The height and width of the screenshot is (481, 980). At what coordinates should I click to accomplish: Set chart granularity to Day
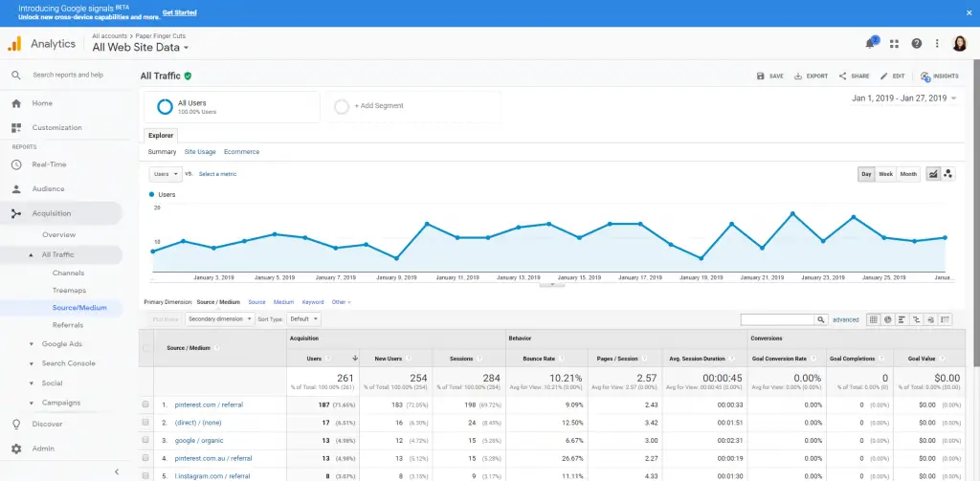pos(866,174)
